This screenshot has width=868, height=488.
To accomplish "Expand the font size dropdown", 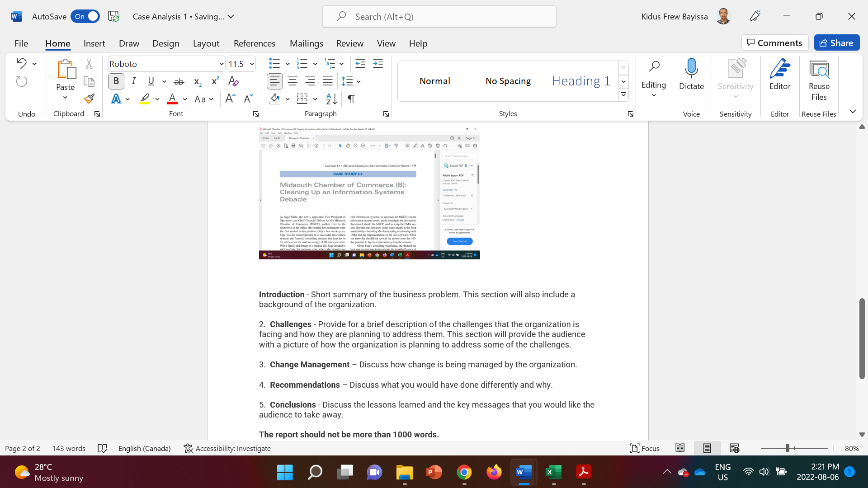I will pyautogui.click(x=251, y=64).
